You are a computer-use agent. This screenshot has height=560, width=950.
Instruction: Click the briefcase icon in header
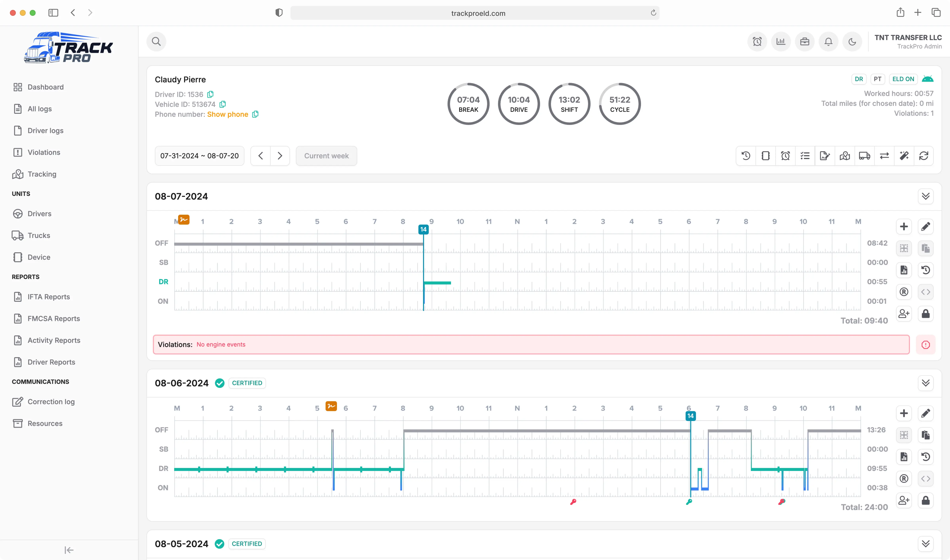[804, 42]
